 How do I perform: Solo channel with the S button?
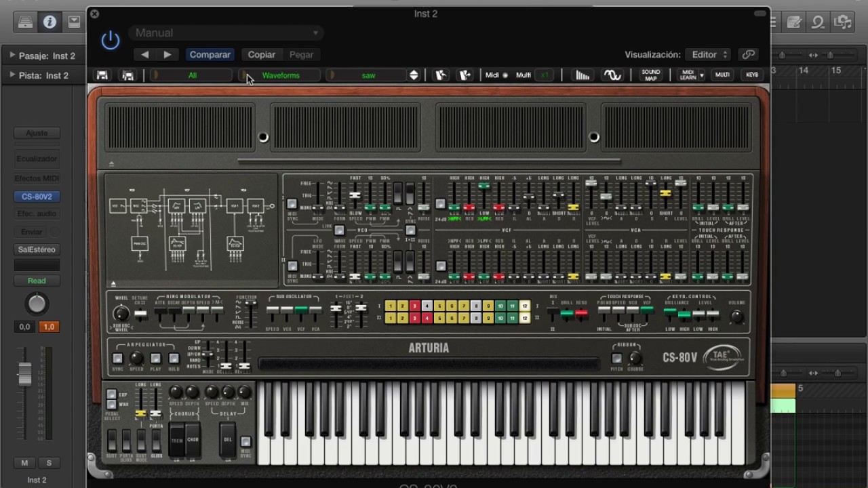[x=49, y=463]
